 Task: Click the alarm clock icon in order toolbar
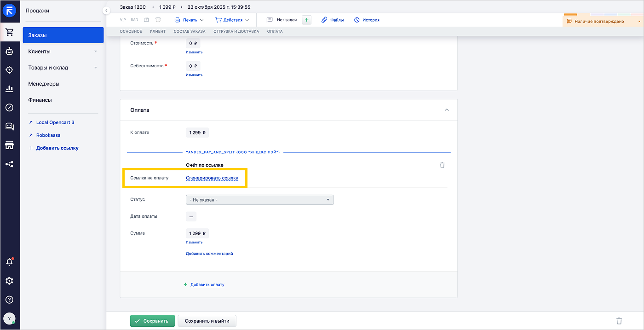click(x=158, y=20)
